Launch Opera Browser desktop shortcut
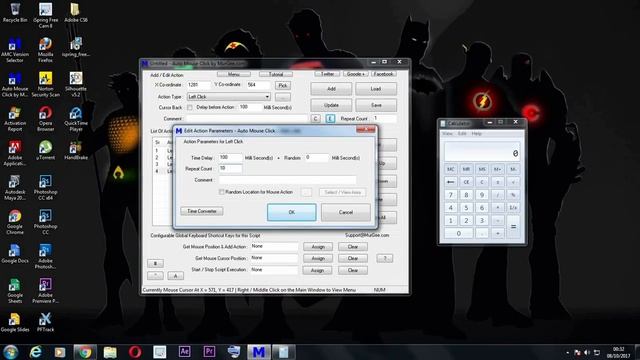 45,118
